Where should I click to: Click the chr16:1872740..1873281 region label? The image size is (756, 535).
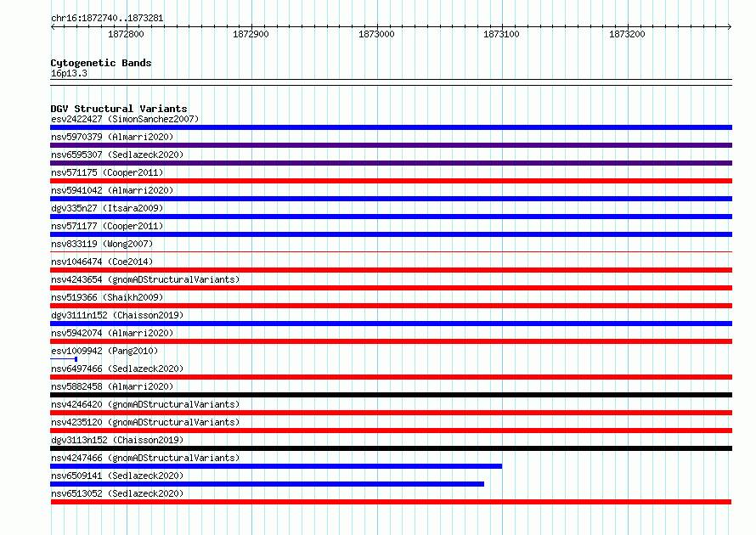(x=107, y=19)
